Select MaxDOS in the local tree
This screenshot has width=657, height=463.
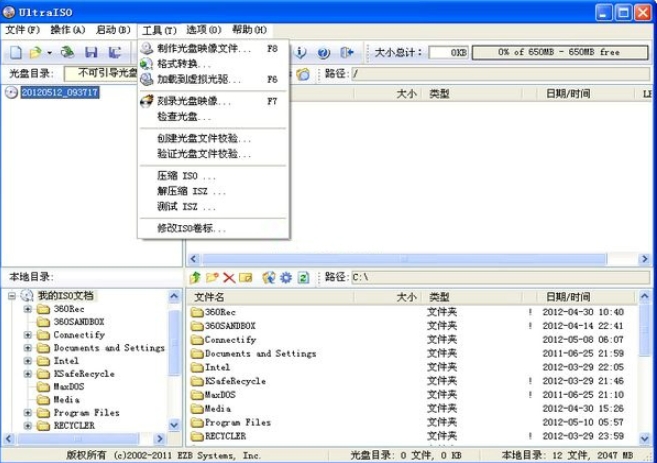(x=69, y=387)
